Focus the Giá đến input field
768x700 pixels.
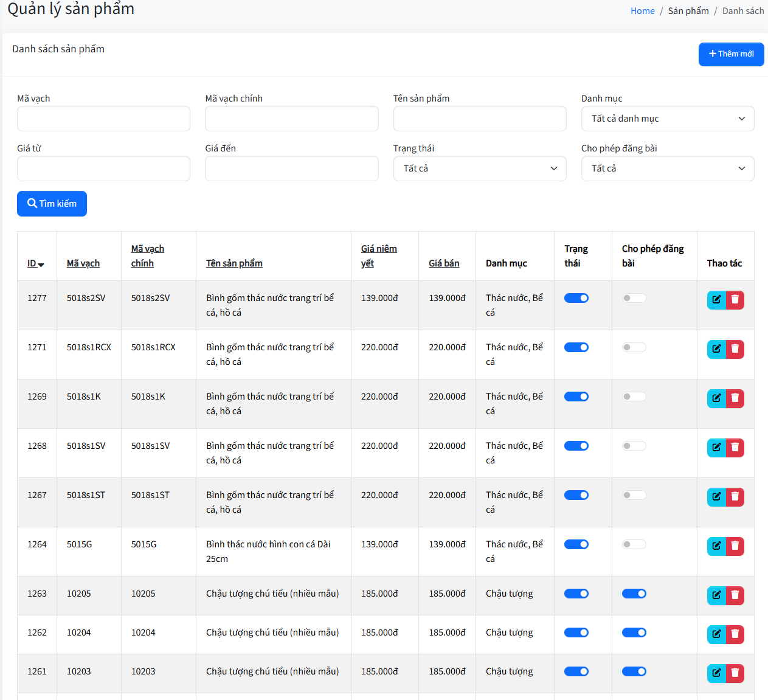(x=292, y=168)
